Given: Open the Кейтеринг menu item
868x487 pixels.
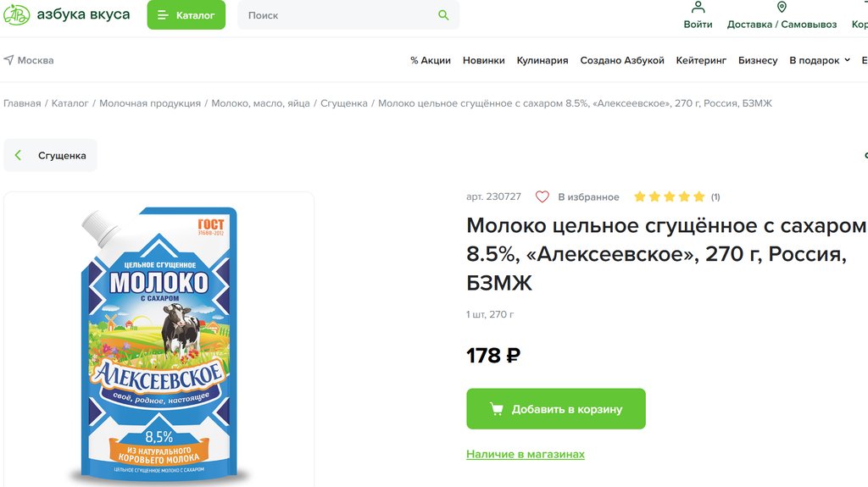Looking at the screenshot, I should [701, 60].
